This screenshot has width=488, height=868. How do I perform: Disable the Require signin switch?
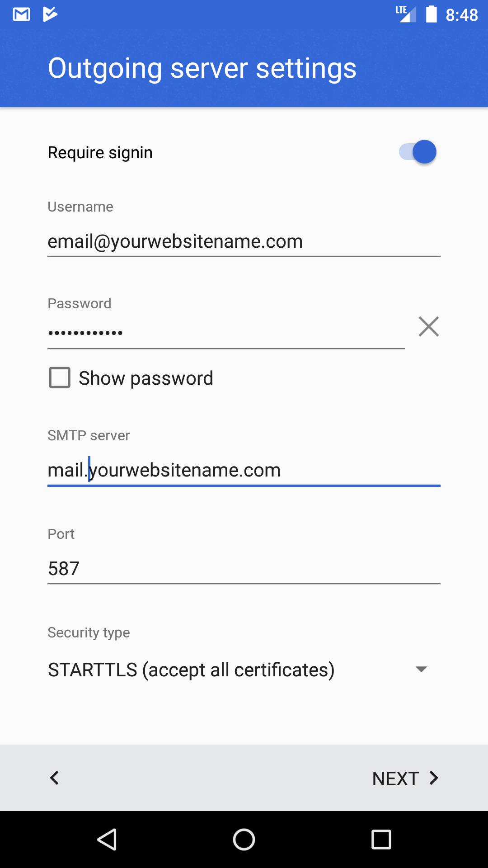pyautogui.click(x=418, y=152)
